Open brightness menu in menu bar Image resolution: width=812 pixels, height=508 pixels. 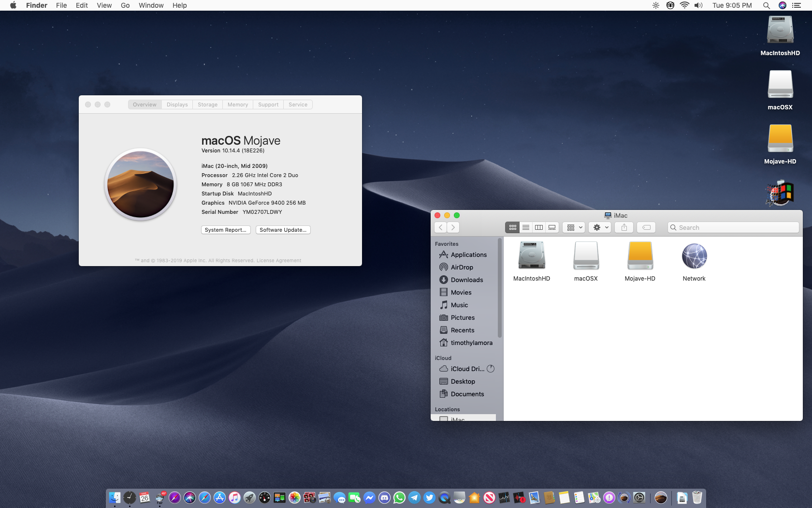(x=655, y=5)
